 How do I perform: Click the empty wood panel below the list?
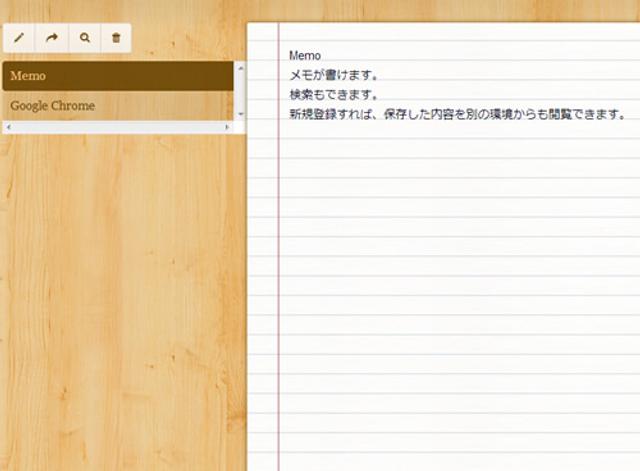(120, 300)
